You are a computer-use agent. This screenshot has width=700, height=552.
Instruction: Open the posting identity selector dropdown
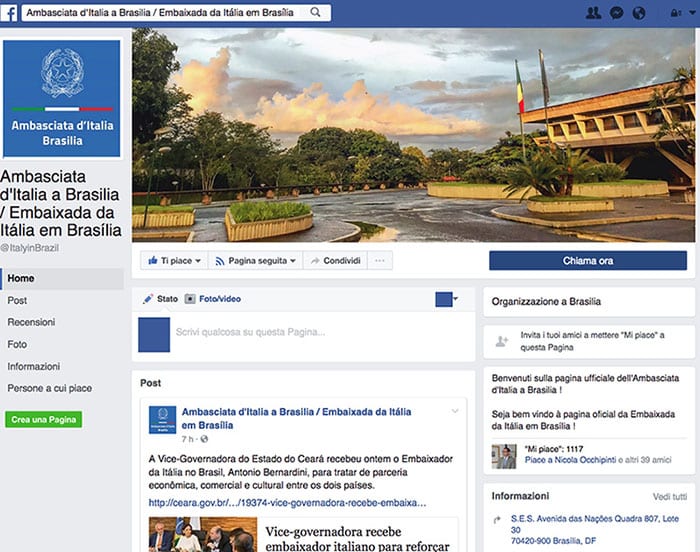tap(446, 299)
